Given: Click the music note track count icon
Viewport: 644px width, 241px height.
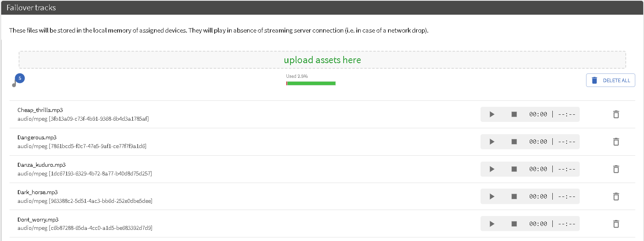Looking at the screenshot, I should click(x=16, y=82).
